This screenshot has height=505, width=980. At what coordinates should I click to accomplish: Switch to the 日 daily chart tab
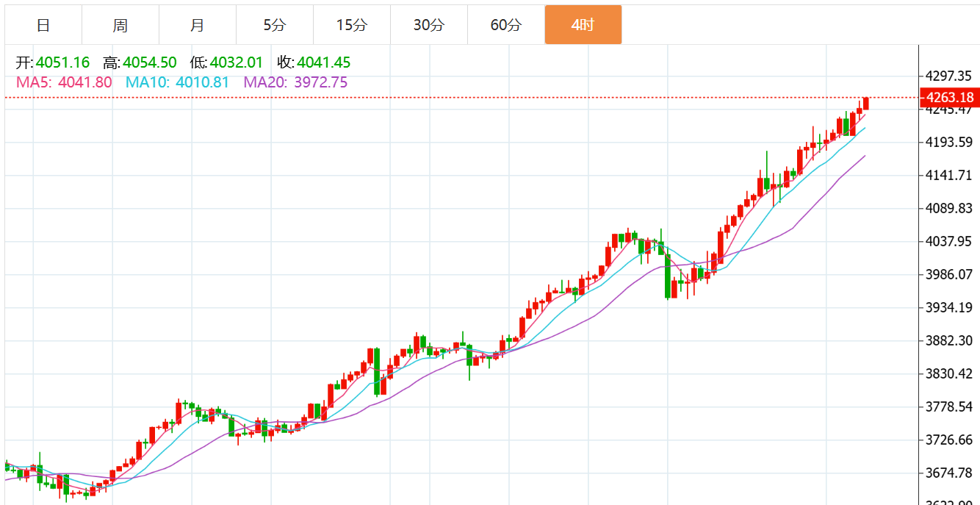click(43, 25)
